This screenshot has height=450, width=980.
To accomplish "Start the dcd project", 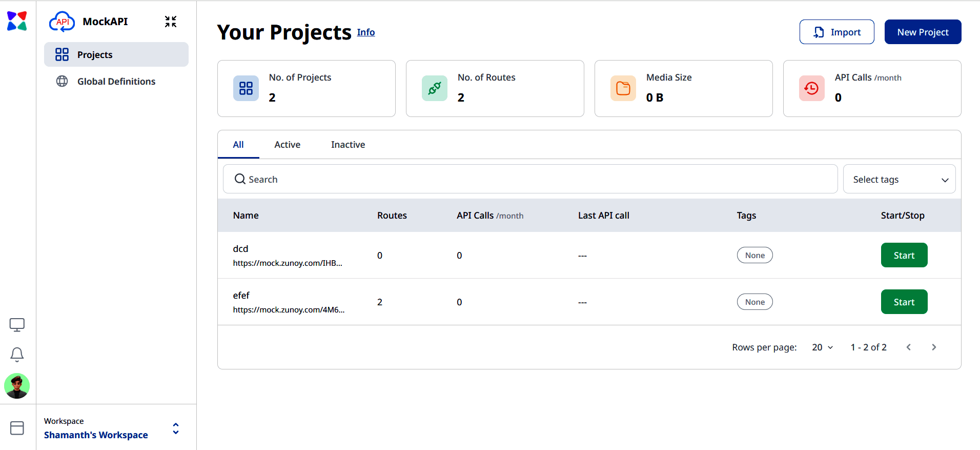I will [x=904, y=255].
